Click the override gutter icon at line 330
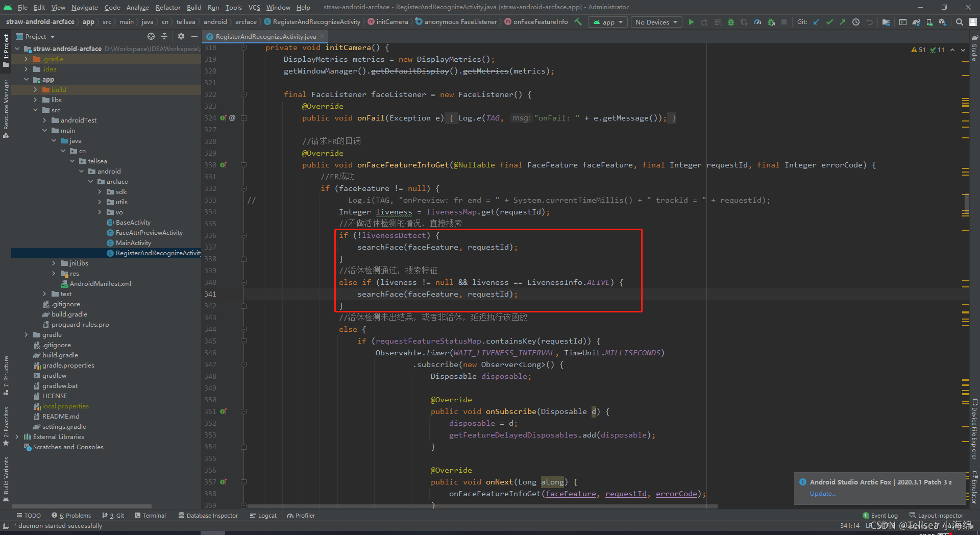The width and height of the screenshot is (980, 535). click(x=224, y=165)
